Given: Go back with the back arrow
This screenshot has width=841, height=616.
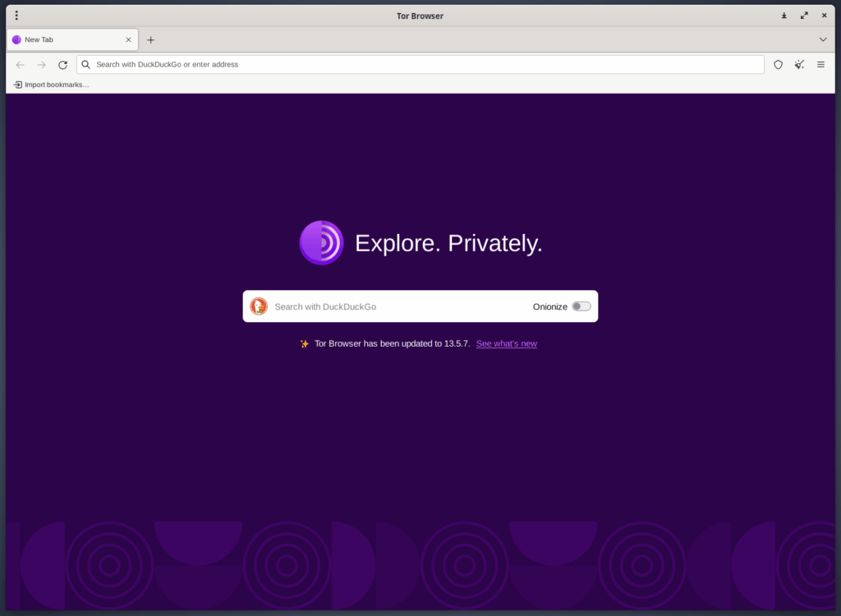Looking at the screenshot, I should pyautogui.click(x=21, y=65).
